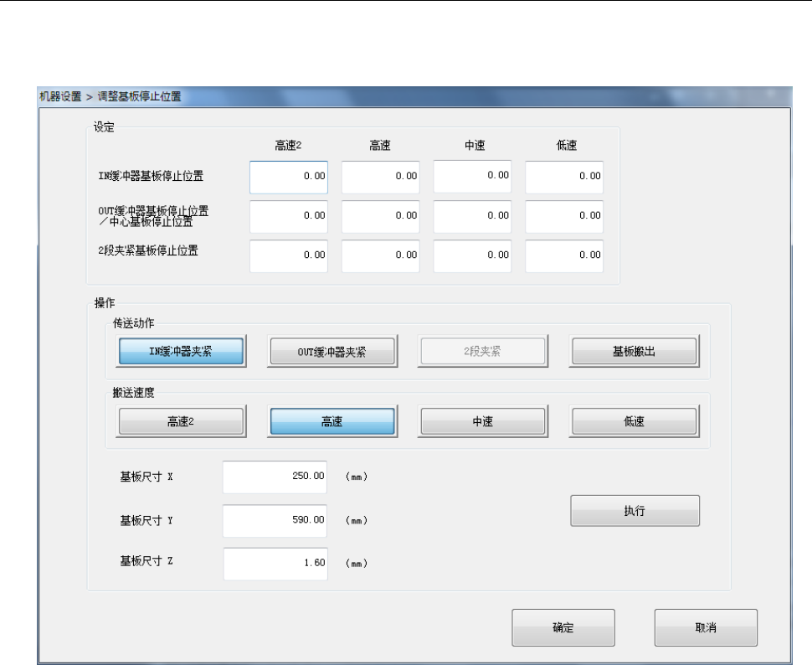Cancel with the 取消 button
Viewport: 812px width, 665px height.
[706, 627]
